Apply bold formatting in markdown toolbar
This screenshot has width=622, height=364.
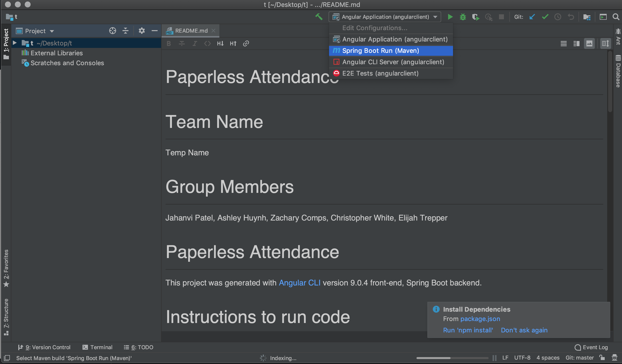click(x=169, y=44)
